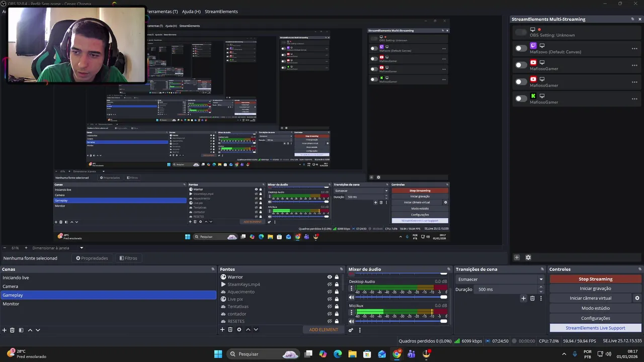Viewport: 644px width, 362px height.
Task: Adjust Mic/Aux volume slider
Action: [x=402, y=321]
